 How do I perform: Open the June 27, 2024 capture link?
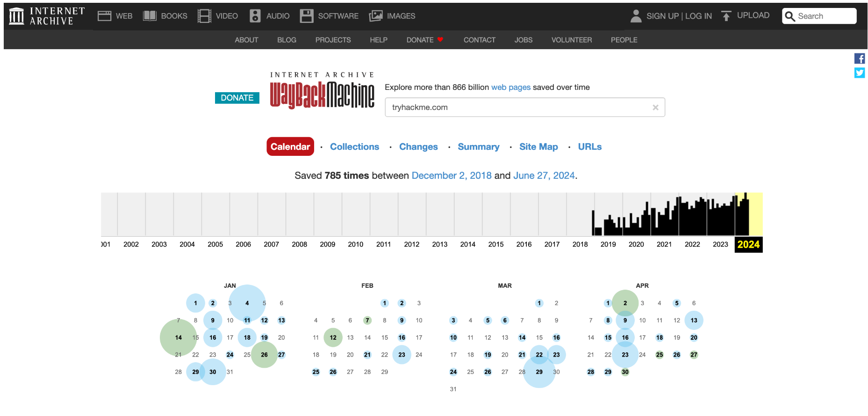pos(544,175)
